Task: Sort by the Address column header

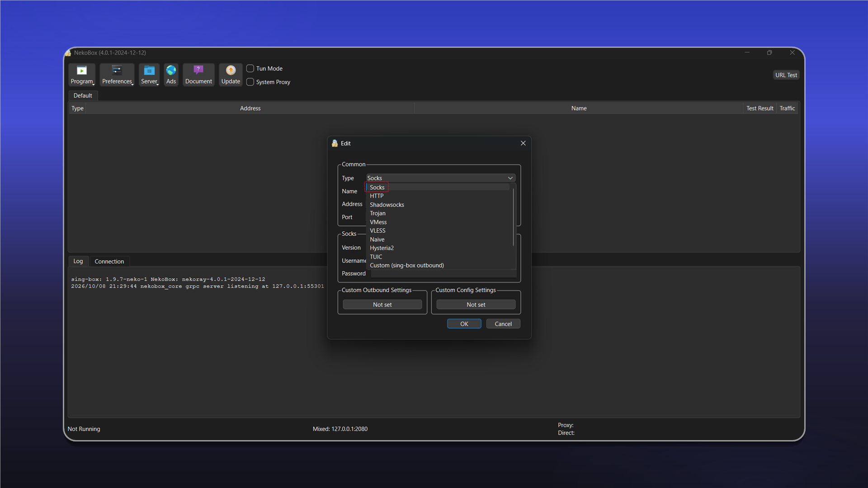Action: [250, 108]
